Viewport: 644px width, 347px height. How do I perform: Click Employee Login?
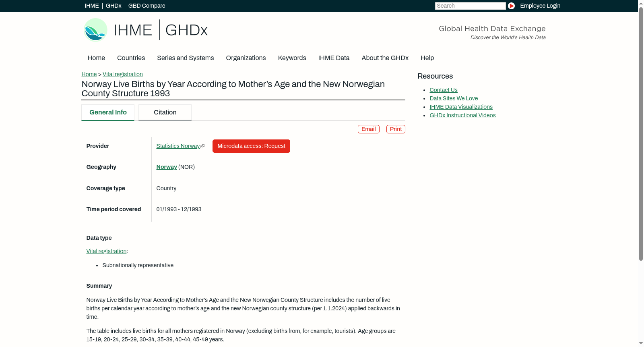[540, 6]
